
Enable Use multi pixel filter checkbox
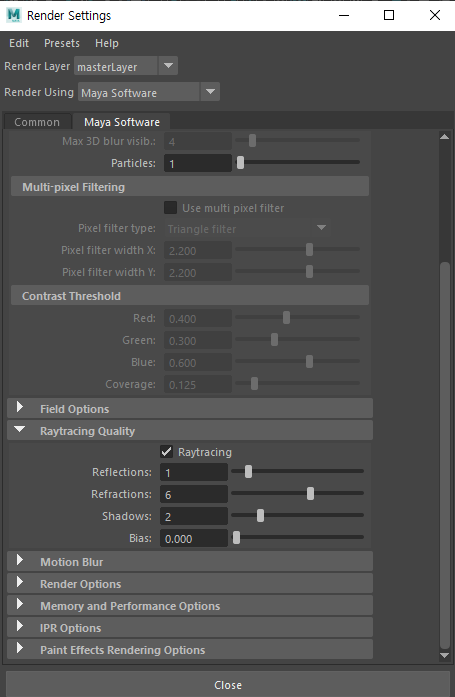coord(170,208)
